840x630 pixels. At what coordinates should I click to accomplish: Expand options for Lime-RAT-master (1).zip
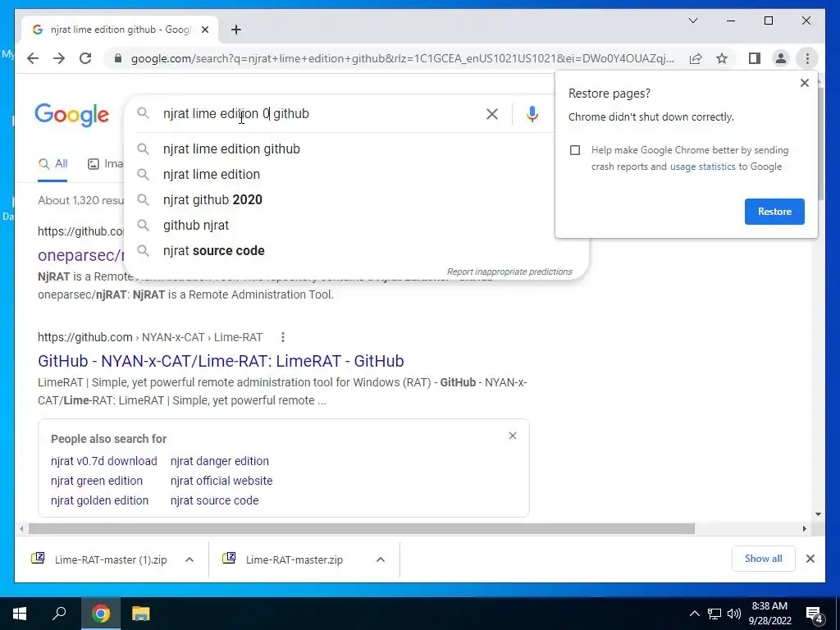189,559
